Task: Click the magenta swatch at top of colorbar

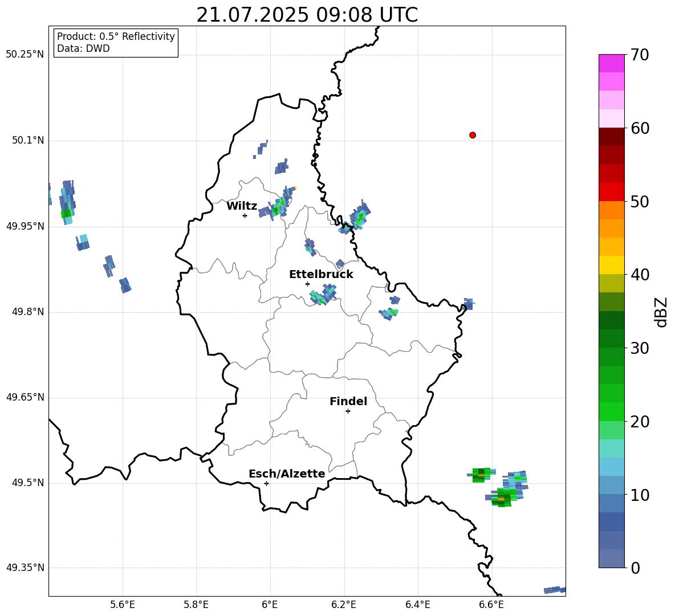Action: (x=611, y=63)
